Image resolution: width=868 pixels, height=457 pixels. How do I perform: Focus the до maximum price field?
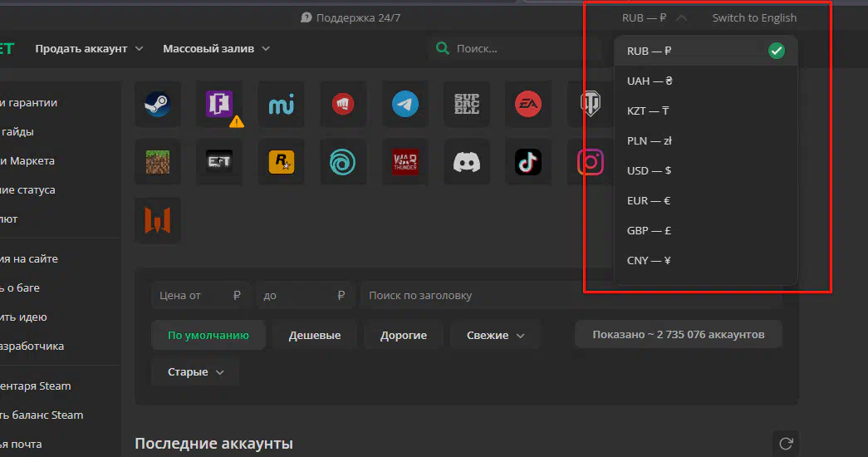coord(304,295)
